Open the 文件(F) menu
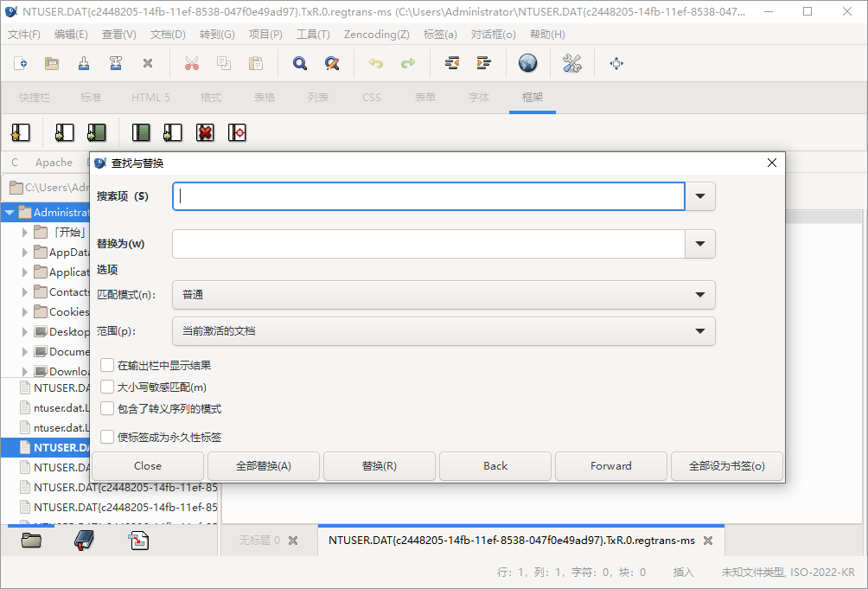 click(x=24, y=35)
